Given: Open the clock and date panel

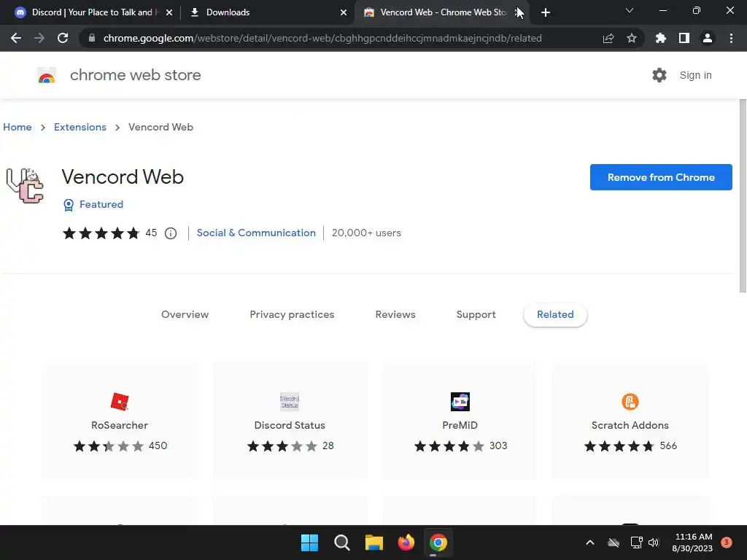Looking at the screenshot, I should pyautogui.click(x=693, y=542).
